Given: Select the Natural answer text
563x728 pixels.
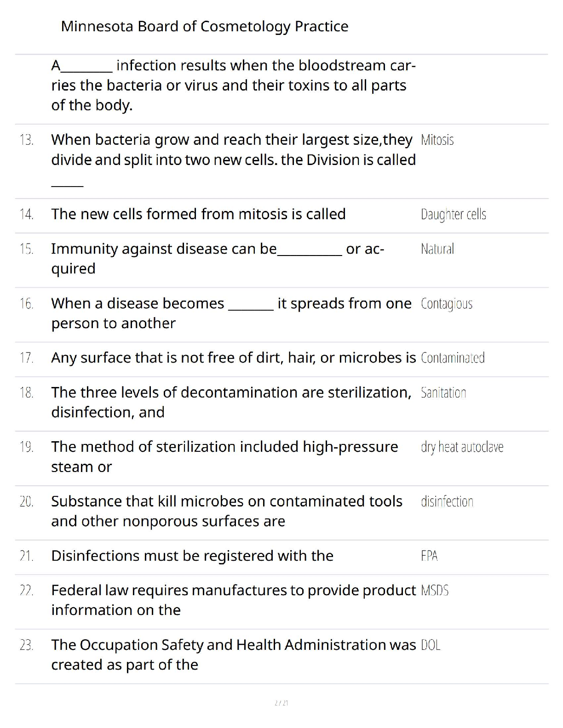Looking at the screenshot, I should [x=437, y=249].
